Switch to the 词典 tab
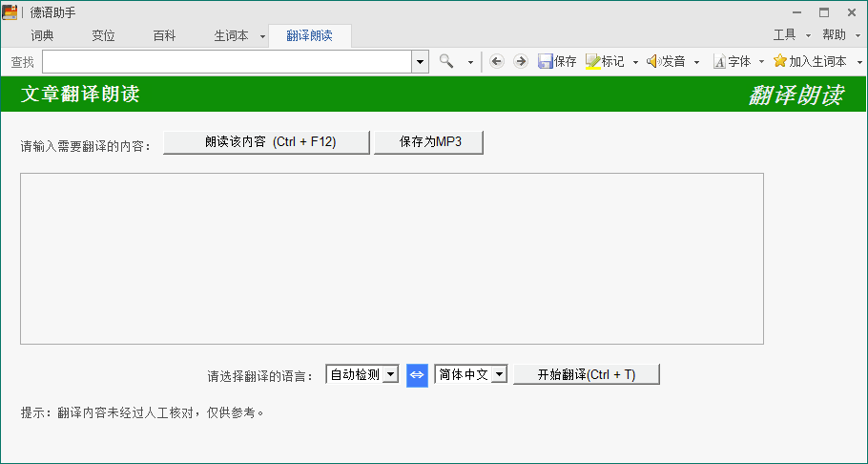The height and width of the screenshot is (464, 868). point(42,35)
